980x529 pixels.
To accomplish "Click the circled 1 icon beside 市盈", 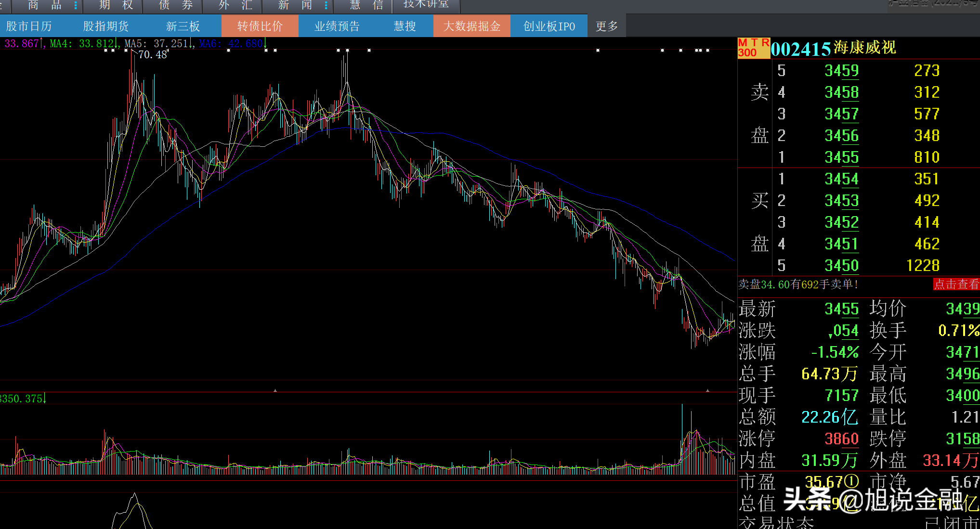I will 851,482.
